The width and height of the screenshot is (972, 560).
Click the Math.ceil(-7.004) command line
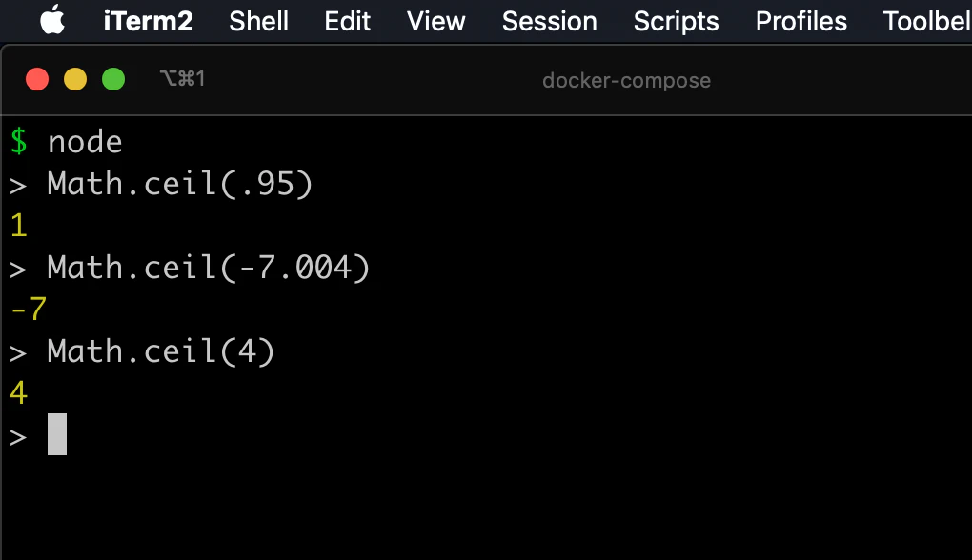click(209, 268)
